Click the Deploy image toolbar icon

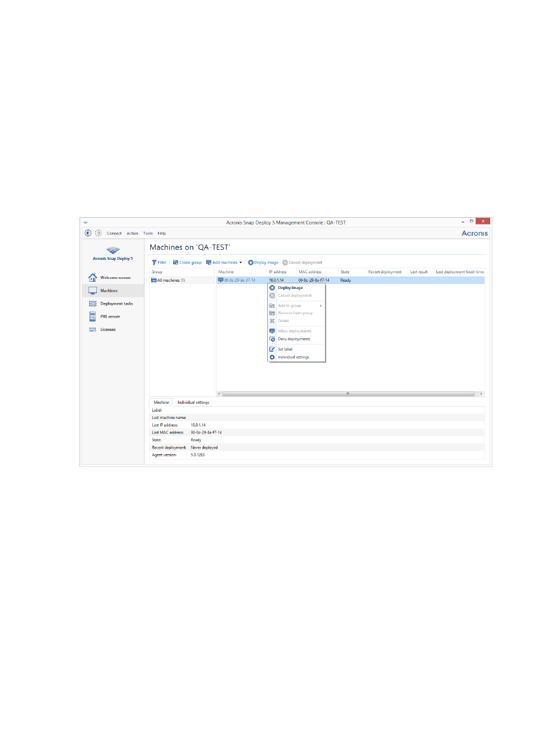click(x=251, y=263)
